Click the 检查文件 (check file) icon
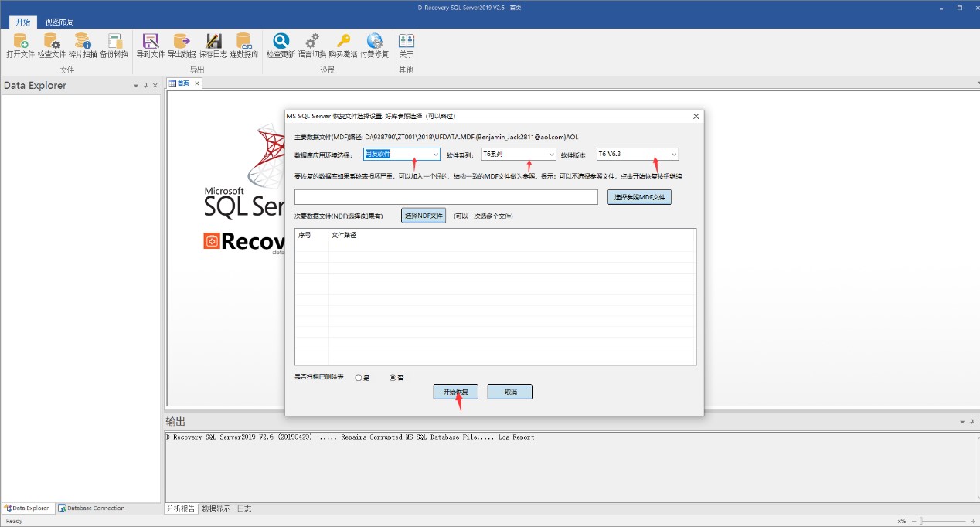The height and width of the screenshot is (527, 980). point(52,46)
